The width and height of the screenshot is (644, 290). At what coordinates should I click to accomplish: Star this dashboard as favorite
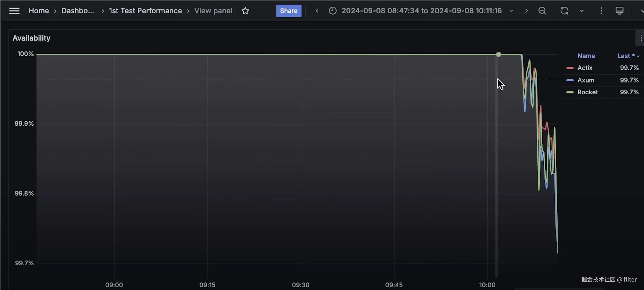coord(245,11)
